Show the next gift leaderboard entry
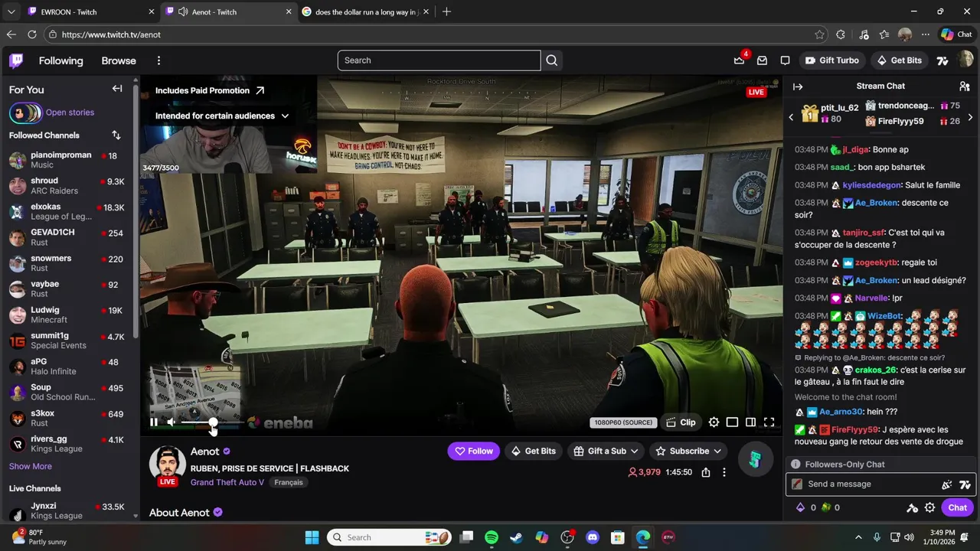The height and width of the screenshot is (551, 980). pos(970,117)
